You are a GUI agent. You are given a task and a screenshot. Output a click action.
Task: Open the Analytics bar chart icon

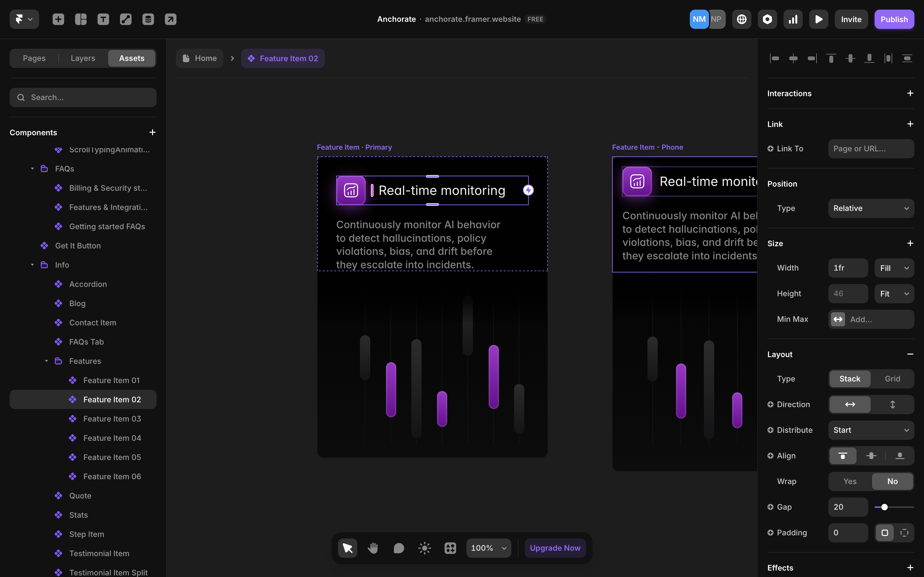point(793,19)
